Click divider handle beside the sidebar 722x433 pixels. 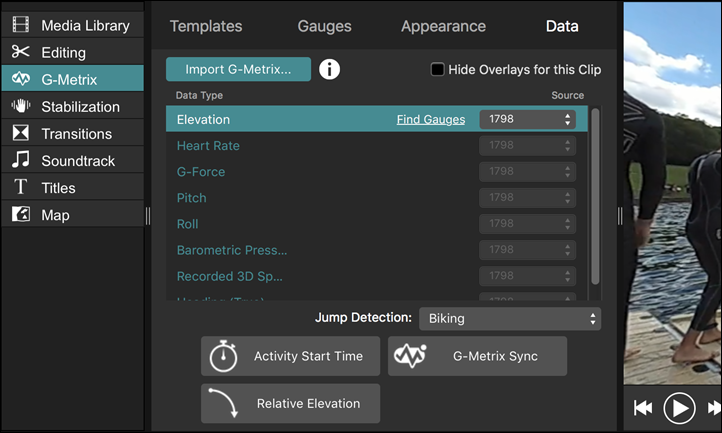[x=148, y=216]
